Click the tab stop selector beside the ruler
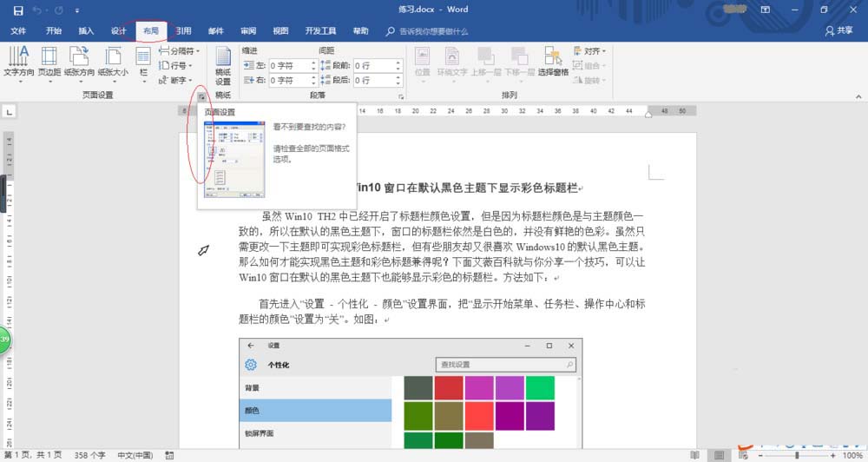The width and height of the screenshot is (868, 462). [x=9, y=112]
